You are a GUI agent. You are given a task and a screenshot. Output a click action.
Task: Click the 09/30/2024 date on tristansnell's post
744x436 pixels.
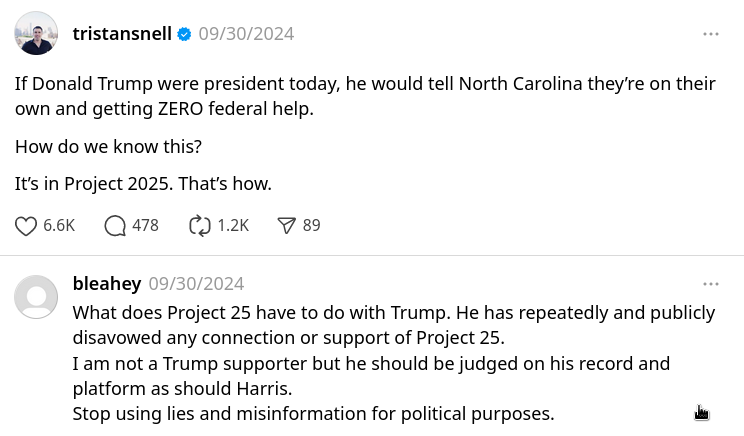[x=246, y=34]
